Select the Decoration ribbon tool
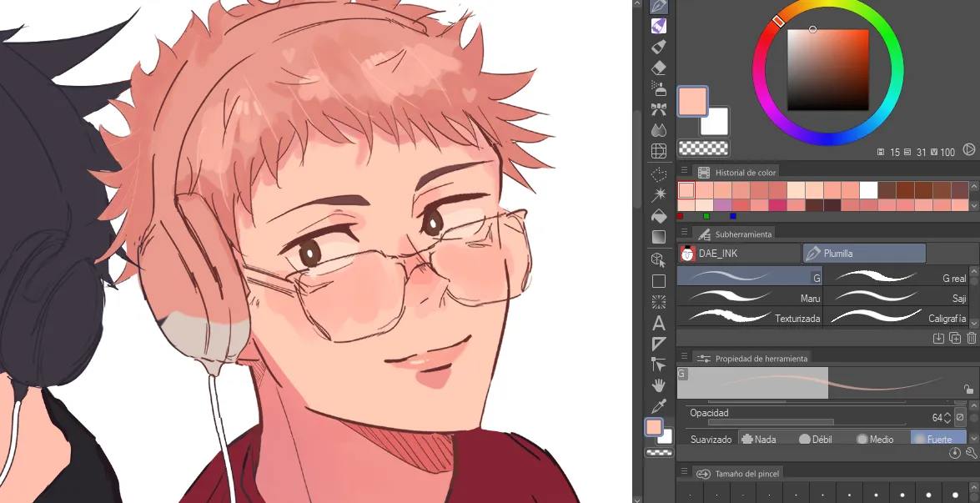 [x=658, y=109]
